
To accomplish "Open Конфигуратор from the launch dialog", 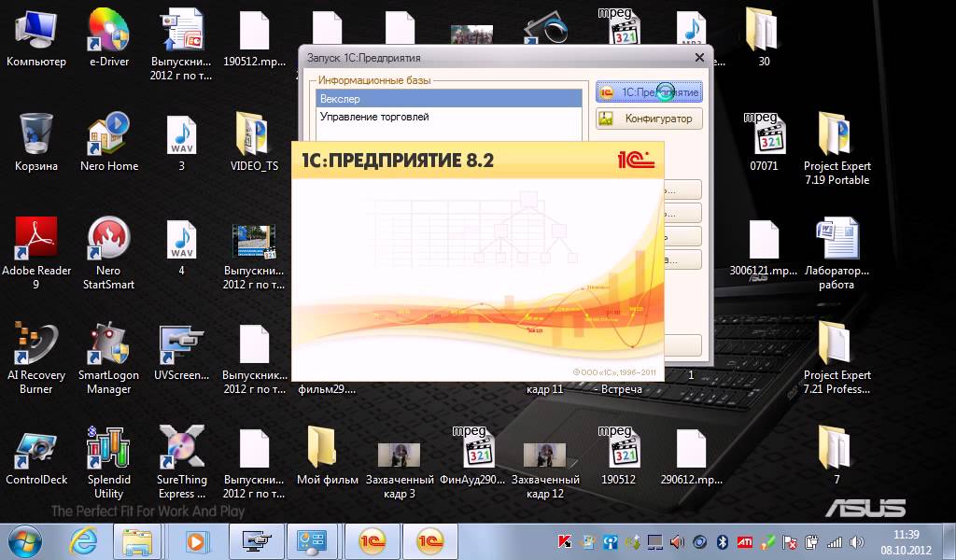I will point(649,119).
